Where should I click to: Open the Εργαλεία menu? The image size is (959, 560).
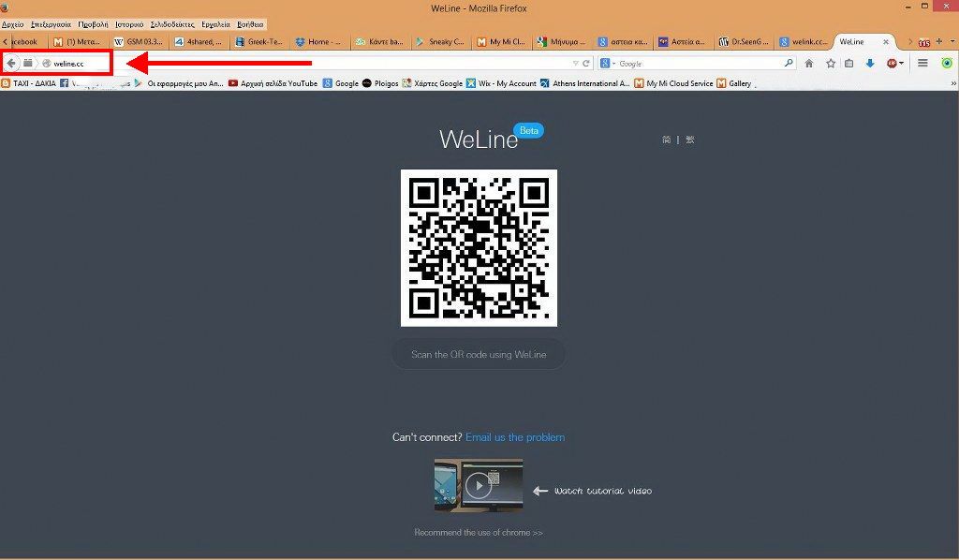(216, 24)
